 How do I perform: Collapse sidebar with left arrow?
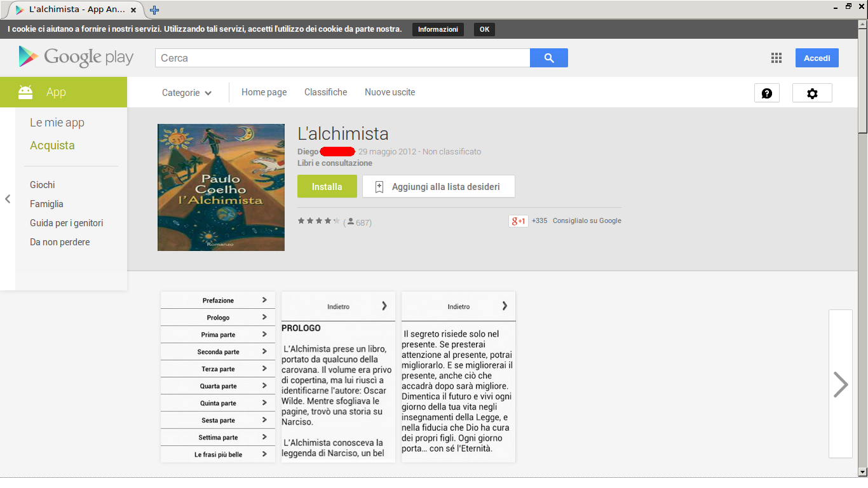(x=8, y=199)
